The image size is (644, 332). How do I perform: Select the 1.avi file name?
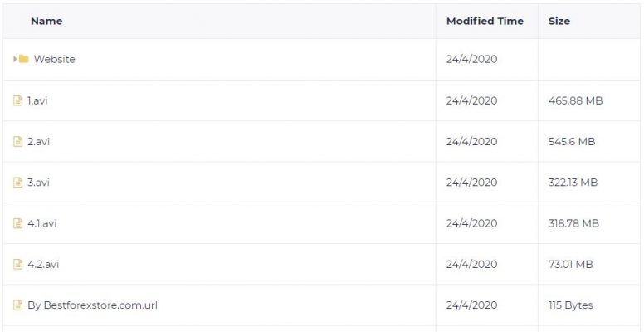pos(37,100)
